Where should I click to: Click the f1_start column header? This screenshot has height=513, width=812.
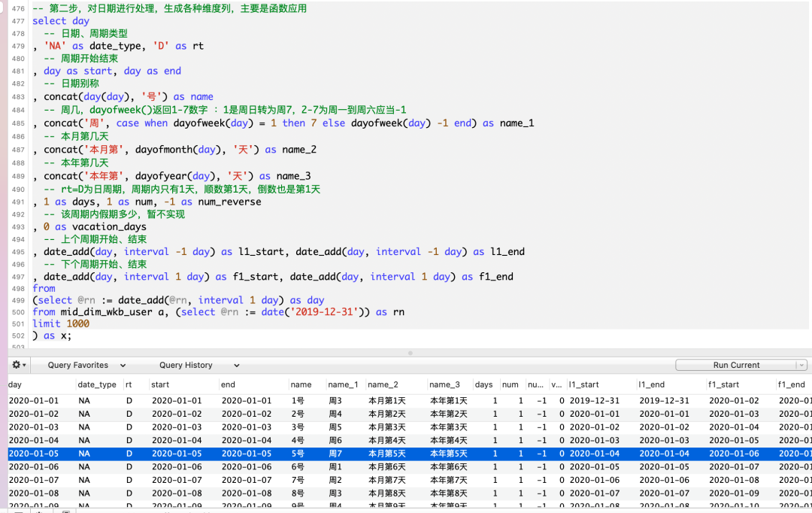click(722, 384)
